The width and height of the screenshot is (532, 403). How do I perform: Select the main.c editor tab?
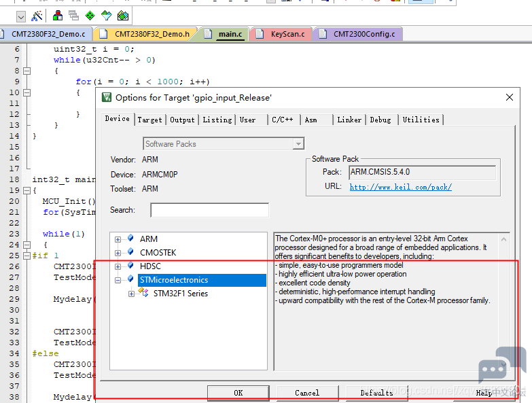tap(224, 34)
